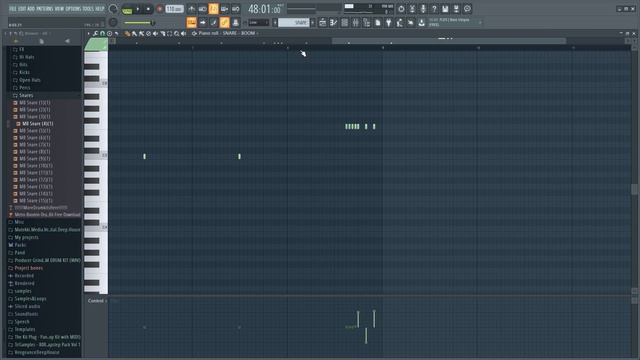Open the OPTIONS menu
Screen dimensions: 640x360
73,9
